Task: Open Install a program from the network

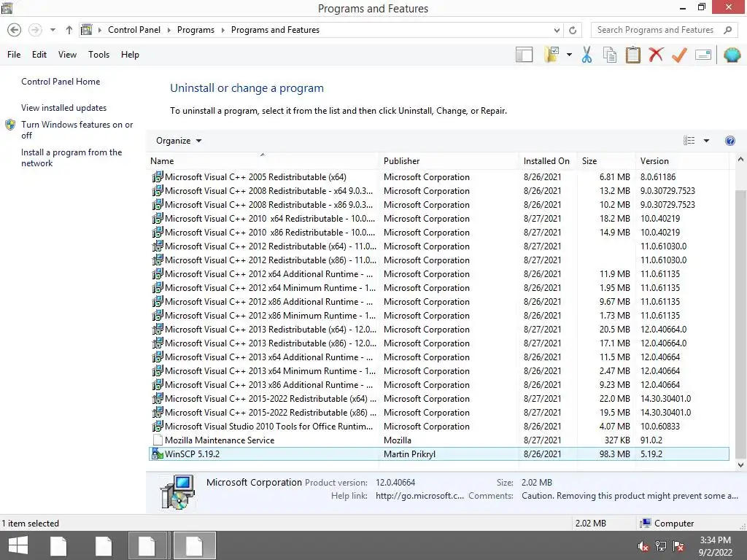Action: coord(71,157)
